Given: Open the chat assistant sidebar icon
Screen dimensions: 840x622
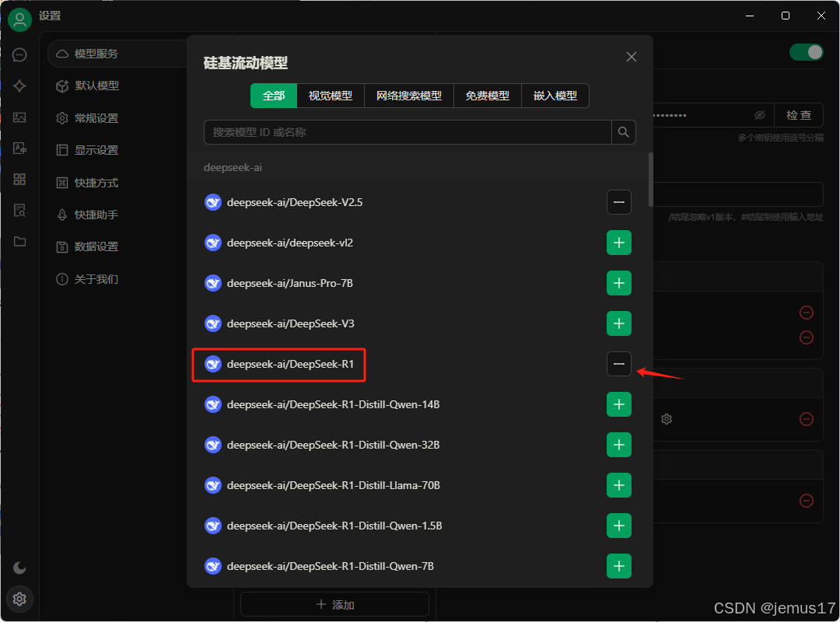Looking at the screenshot, I should [19, 54].
